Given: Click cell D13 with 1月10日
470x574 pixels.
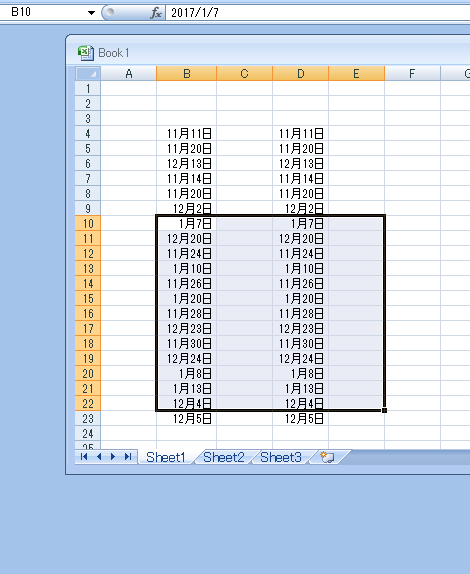Looking at the screenshot, I should tap(301, 269).
